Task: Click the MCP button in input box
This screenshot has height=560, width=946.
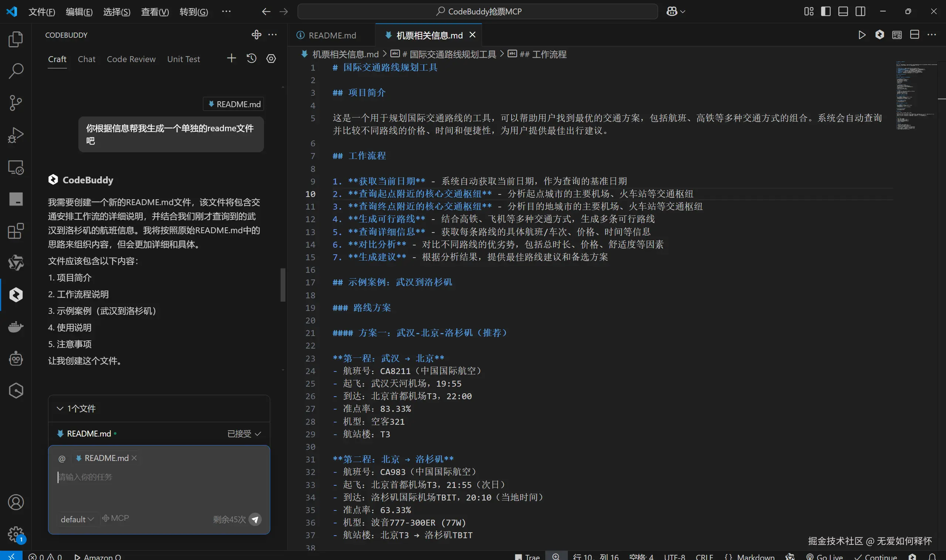Action: 115,518
